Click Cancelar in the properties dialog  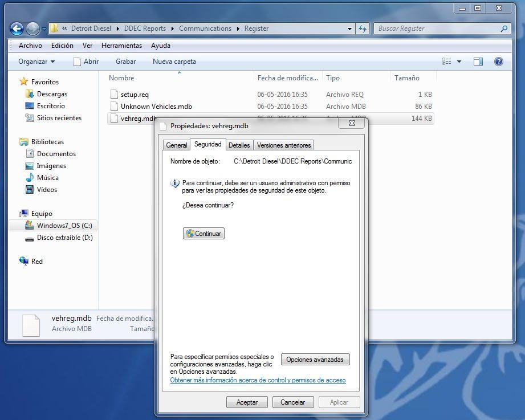293,402
